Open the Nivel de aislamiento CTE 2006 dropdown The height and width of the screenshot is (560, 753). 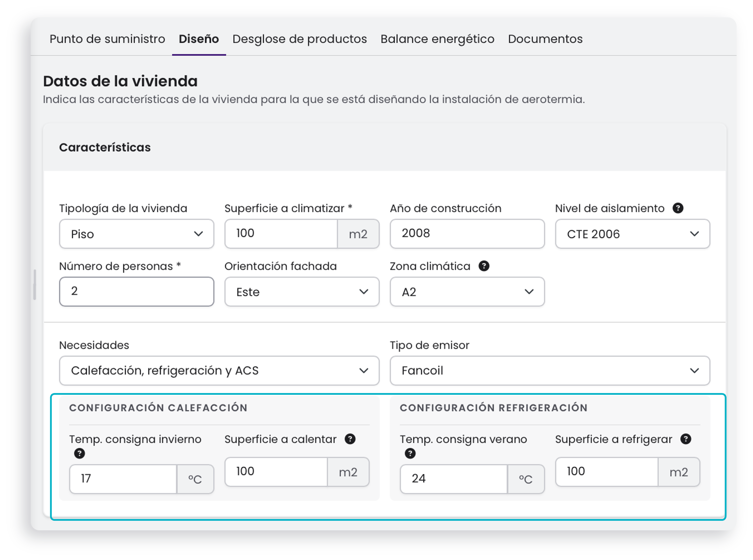[632, 234]
